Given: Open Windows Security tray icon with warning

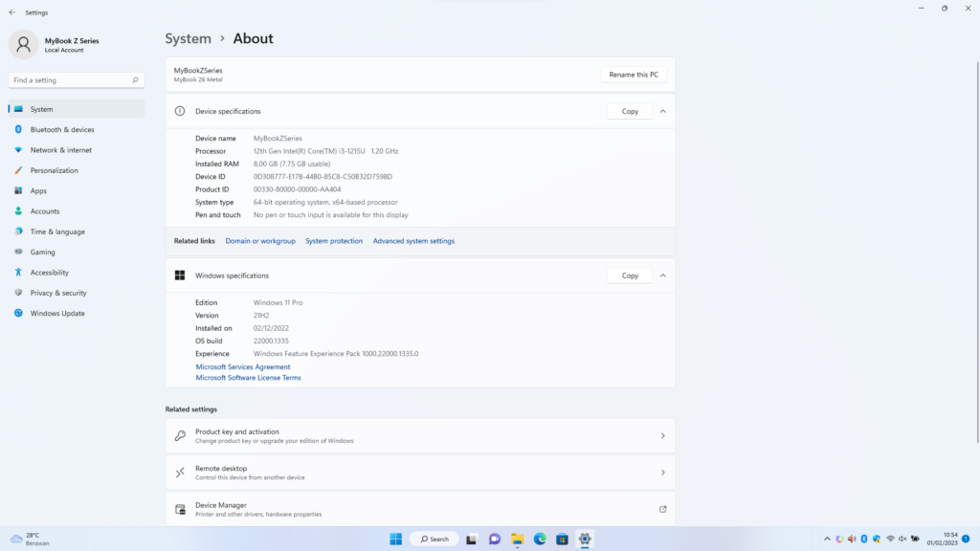Looking at the screenshot, I should coord(877,540).
